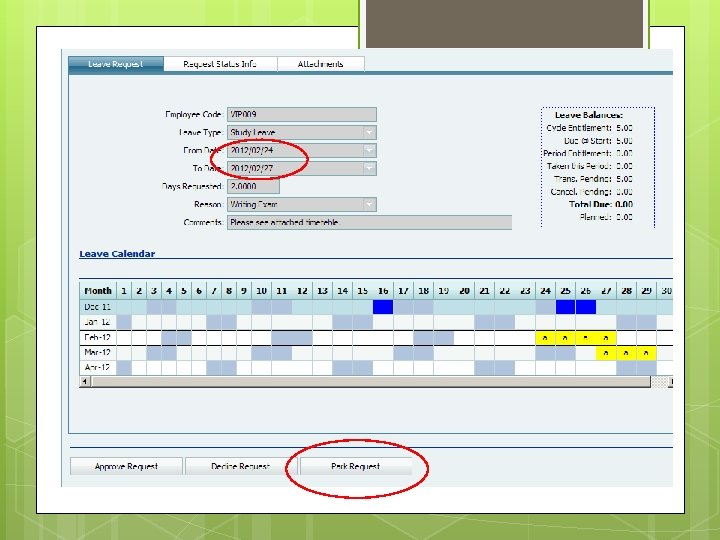Click the Dec-11 row label
Screen dimensions: 720x540
[x=98, y=307]
